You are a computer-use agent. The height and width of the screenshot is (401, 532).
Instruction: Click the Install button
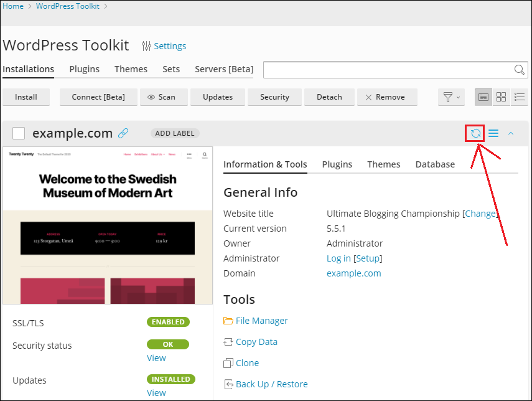click(26, 97)
